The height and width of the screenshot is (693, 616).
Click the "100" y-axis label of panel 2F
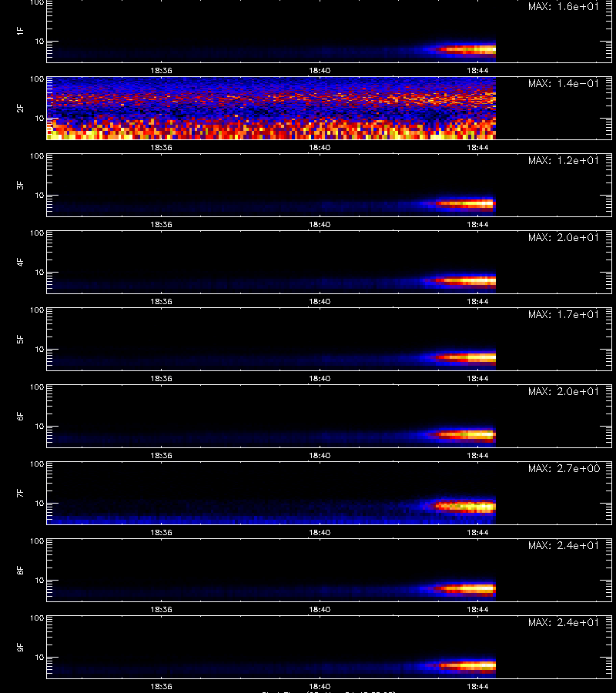tap(37, 79)
